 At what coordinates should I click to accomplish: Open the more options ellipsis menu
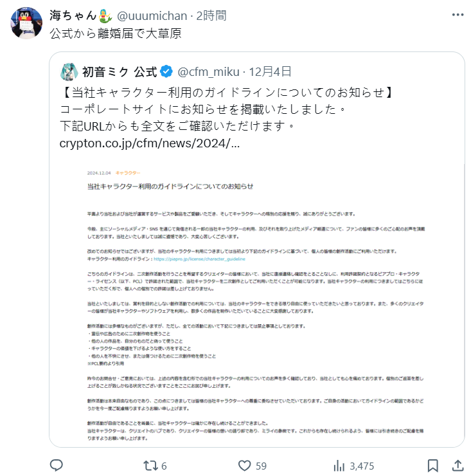coord(458,15)
